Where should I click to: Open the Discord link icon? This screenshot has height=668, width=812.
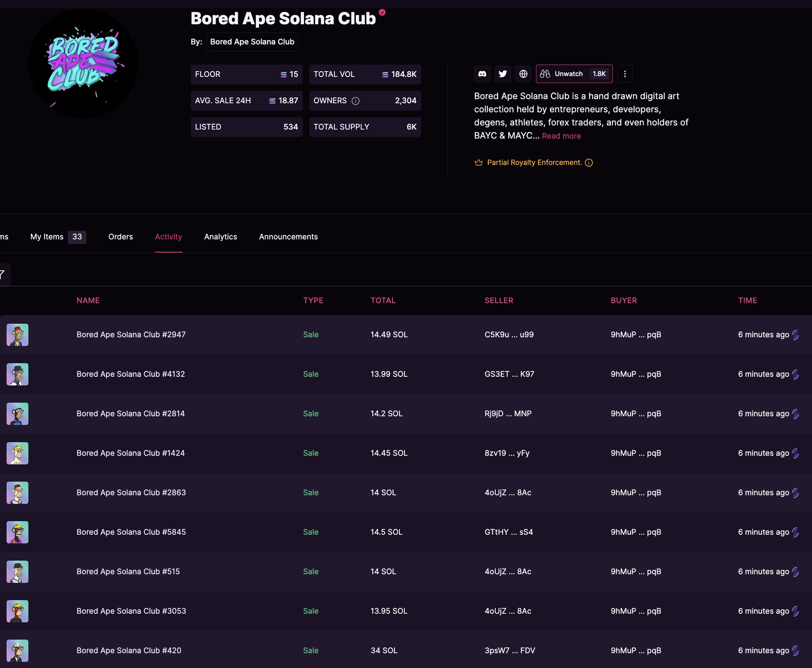482,74
